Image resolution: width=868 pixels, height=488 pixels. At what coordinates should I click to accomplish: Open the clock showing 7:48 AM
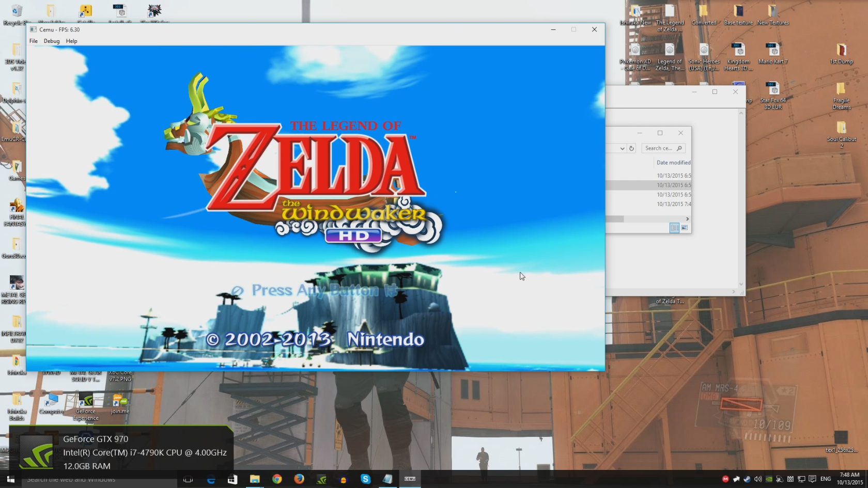point(850,479)
